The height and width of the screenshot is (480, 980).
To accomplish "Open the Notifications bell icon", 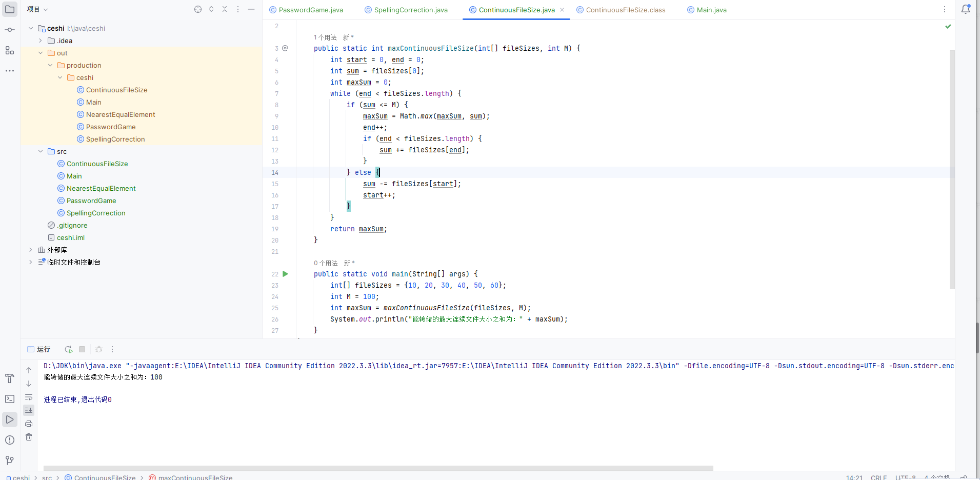I will [x=966, y=9].
